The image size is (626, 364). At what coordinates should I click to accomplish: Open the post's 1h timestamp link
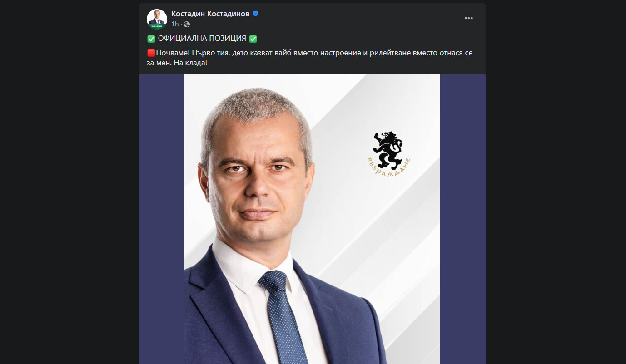pos(175,24)
